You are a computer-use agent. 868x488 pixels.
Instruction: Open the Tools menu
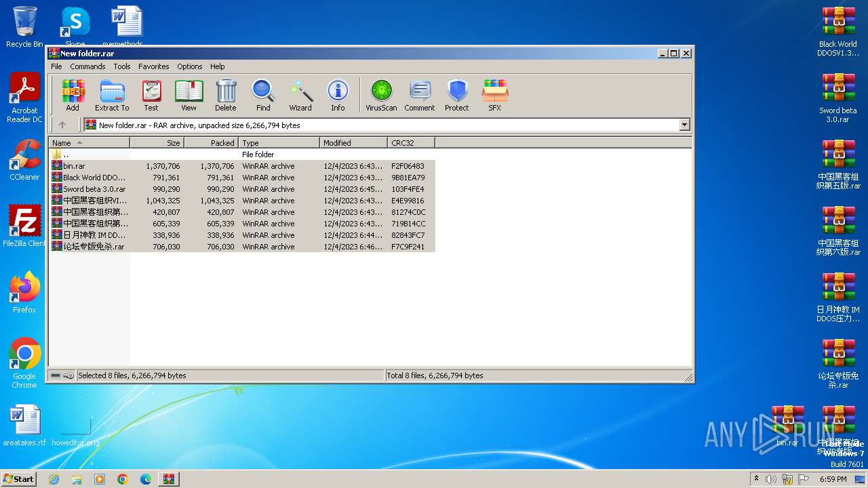[122, 66]
